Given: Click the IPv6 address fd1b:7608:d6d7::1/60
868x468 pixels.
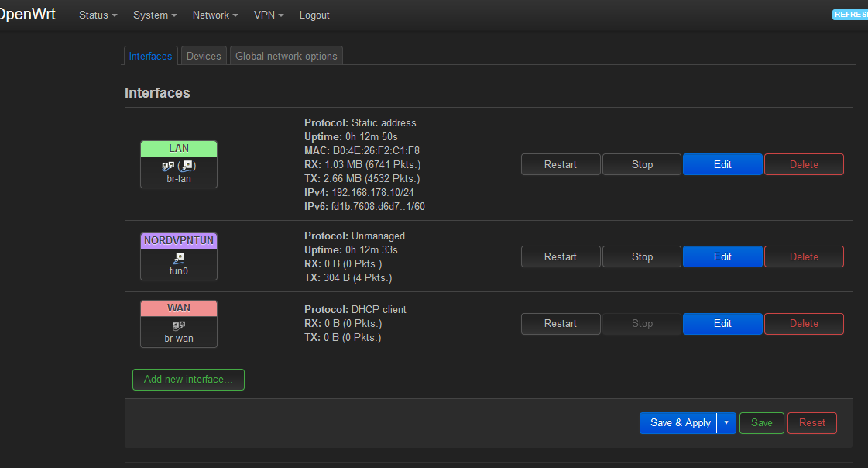Looking at the screenshot, I should pyautogui.click(x=378, y=207).
